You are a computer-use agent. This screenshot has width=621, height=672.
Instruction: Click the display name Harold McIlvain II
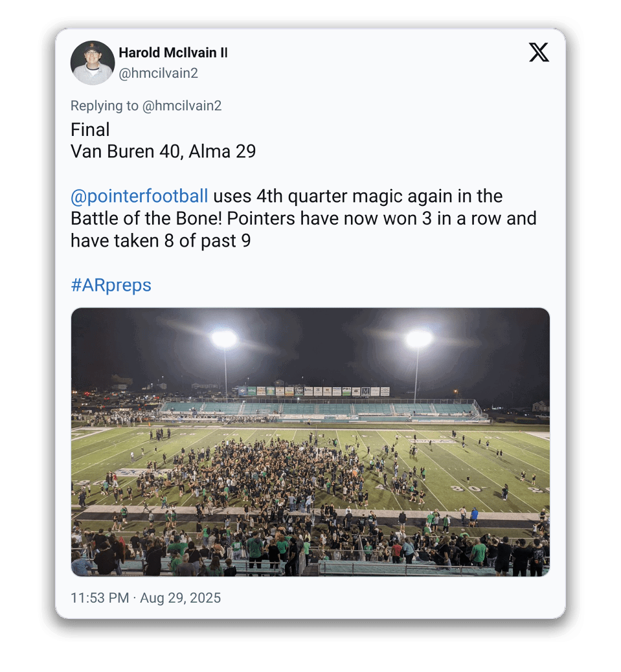(173, 52)
